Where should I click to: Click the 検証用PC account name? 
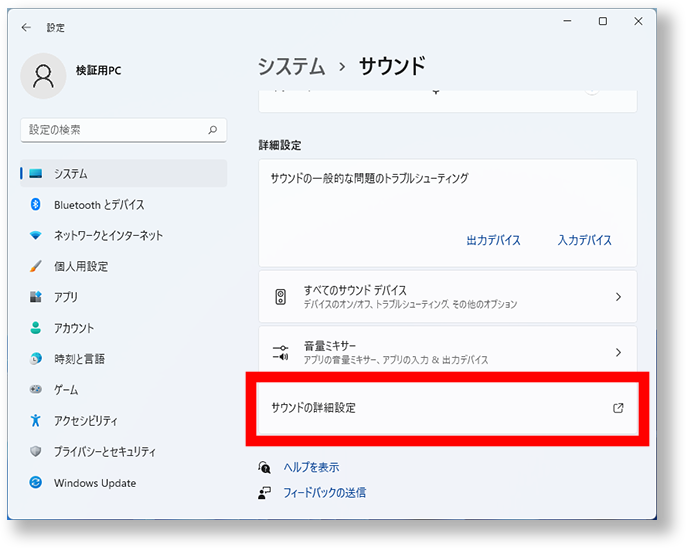point(98,70)
